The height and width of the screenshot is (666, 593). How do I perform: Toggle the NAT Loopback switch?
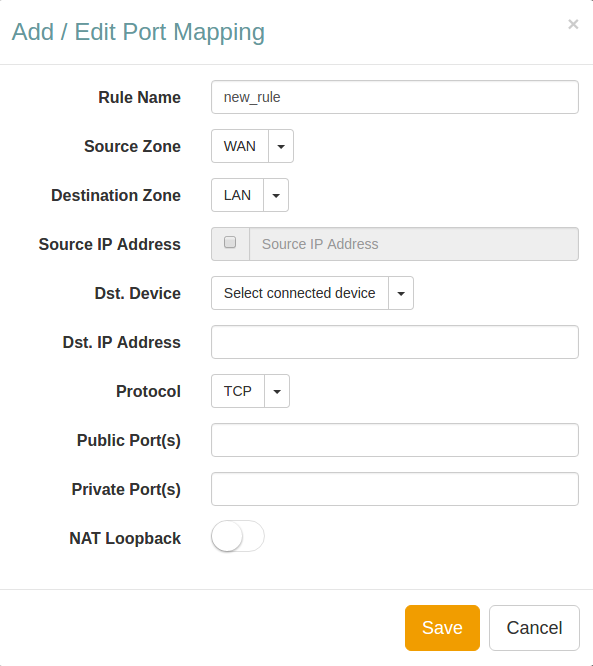238,536
